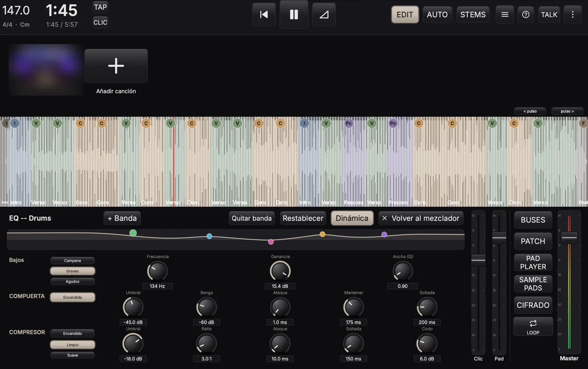Click the first Precoro Pc marker
This screenshot has width=588, height=369.
(x=349, y=123)
